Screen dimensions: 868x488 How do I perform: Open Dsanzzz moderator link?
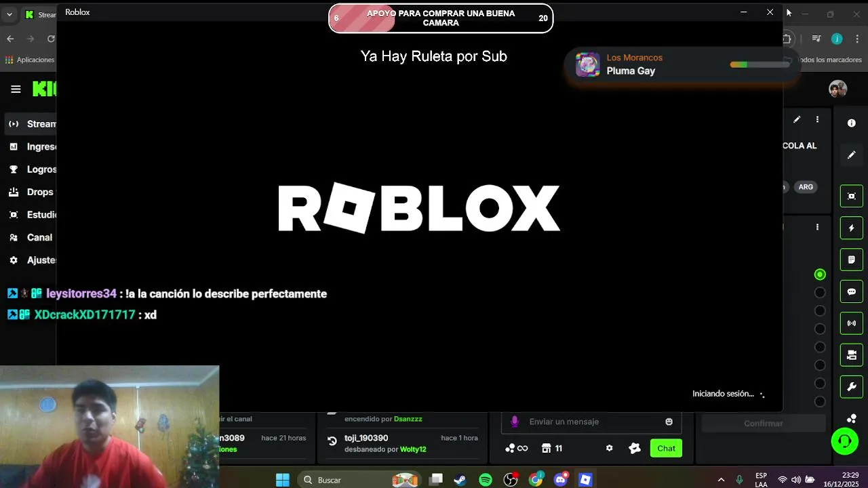click(x=408, y=419)
